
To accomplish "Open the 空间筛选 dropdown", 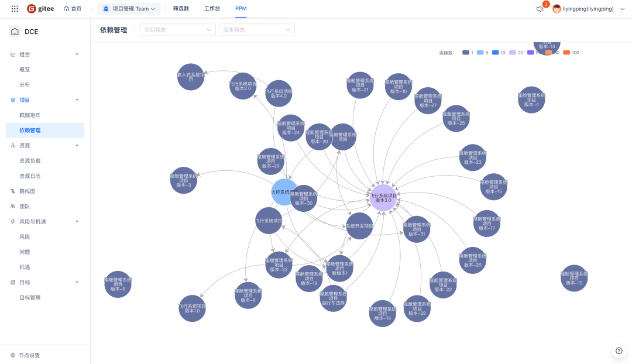I will point(178,30).
